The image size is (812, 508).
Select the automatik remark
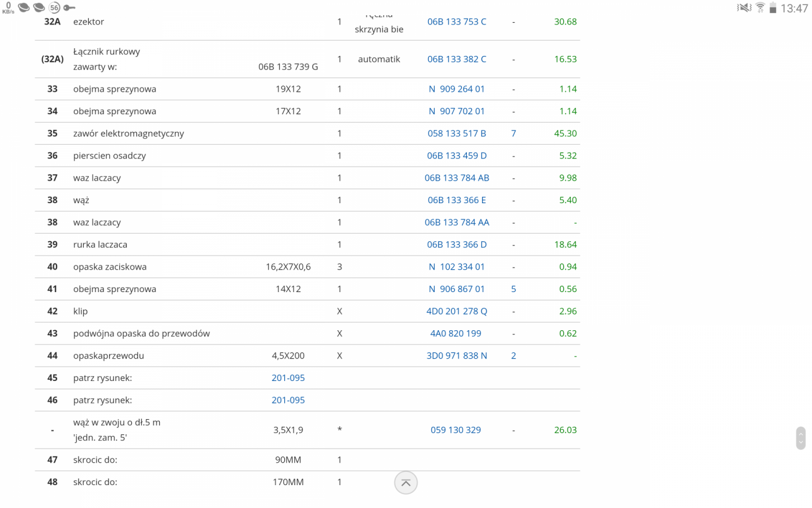(x=379, y=59)
